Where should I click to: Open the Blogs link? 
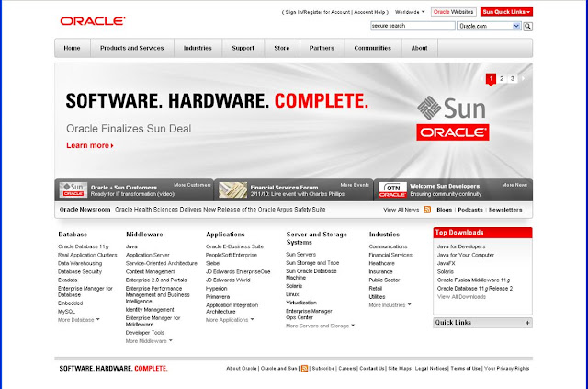[x=444, y=210]
